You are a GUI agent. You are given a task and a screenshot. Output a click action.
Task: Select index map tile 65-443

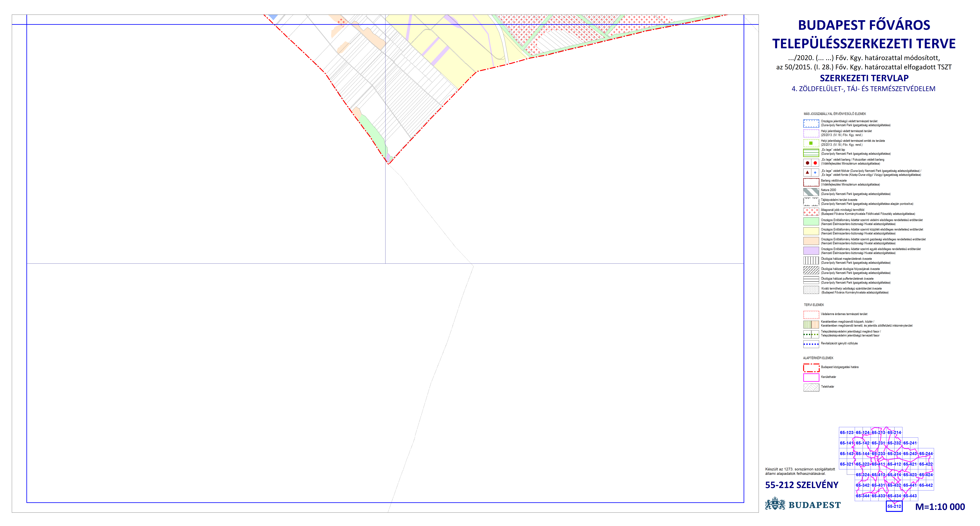point(910,496)
